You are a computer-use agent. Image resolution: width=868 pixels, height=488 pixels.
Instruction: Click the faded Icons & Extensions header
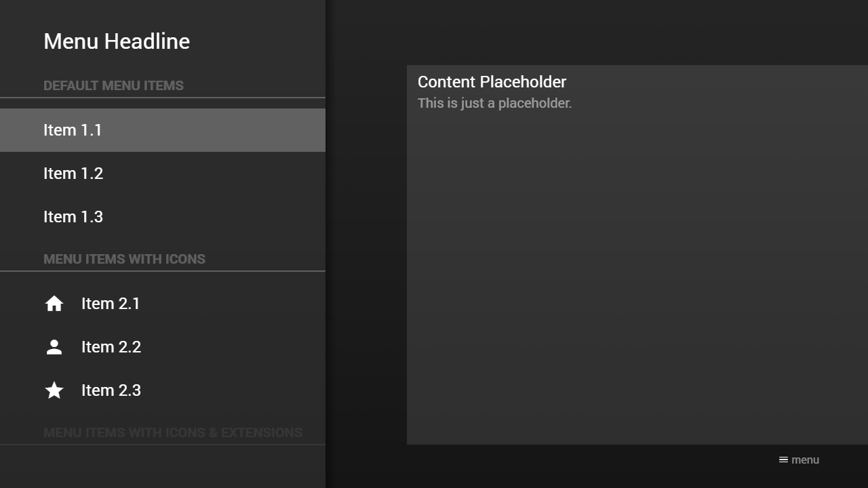click(173, 432)
